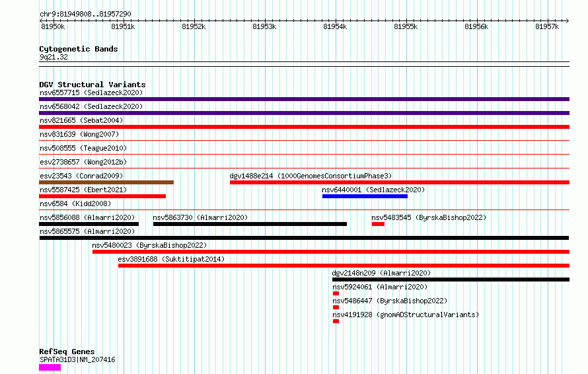Image resolution: width=588 pixels, height=374 pixels.
Task: Click the SPATA31D3|NM_207416 gene label
Action: tap(77, 359)
